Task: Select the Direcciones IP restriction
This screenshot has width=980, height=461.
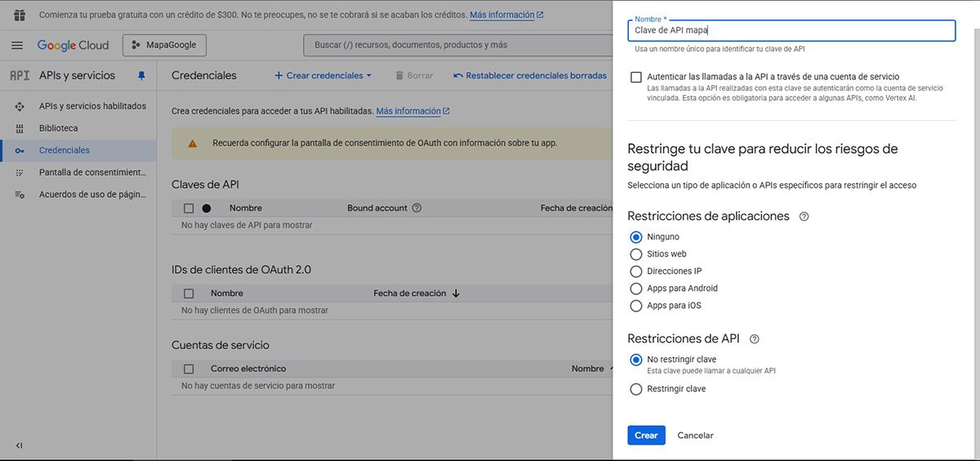Action: pos(636,271)
